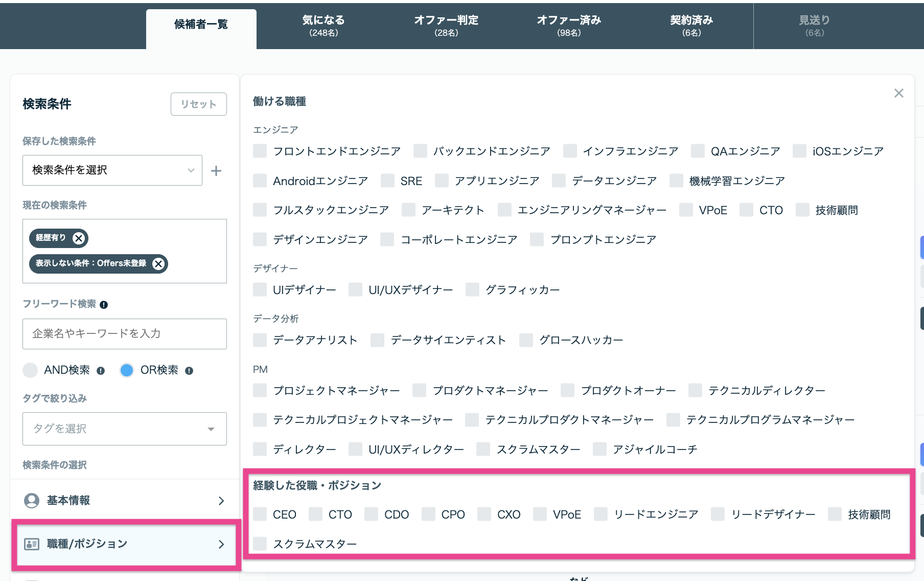Check CDO under 経験した役職
The width and height of the screenshot is (924, 581).
click(x=372, y=514)
